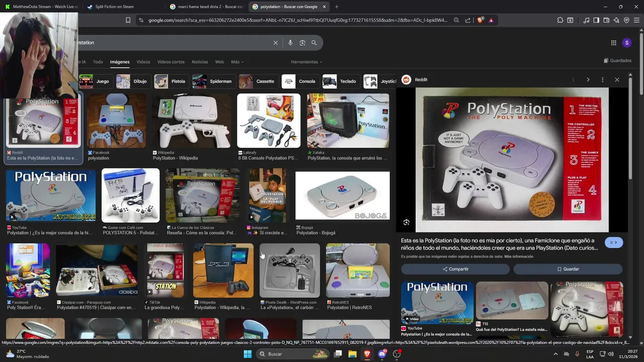Select the 'Imágenes' tab
Screen dimensions: 644x362
(120, 62)
